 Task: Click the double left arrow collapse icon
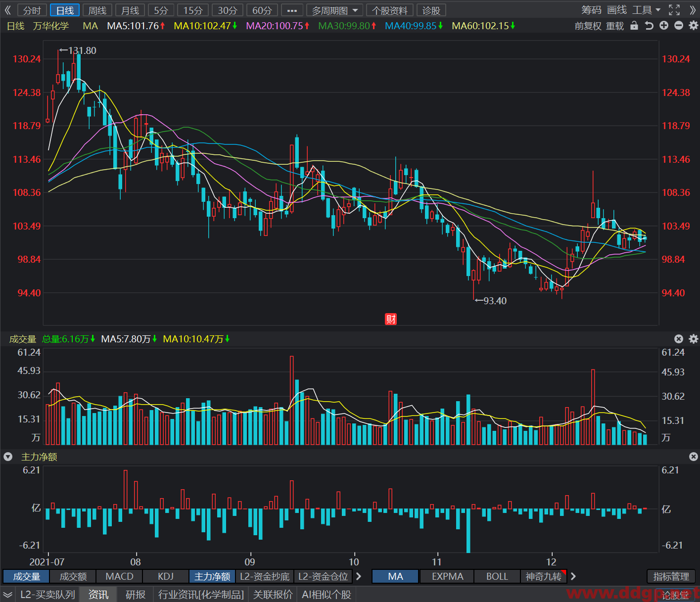pos(7,10)
